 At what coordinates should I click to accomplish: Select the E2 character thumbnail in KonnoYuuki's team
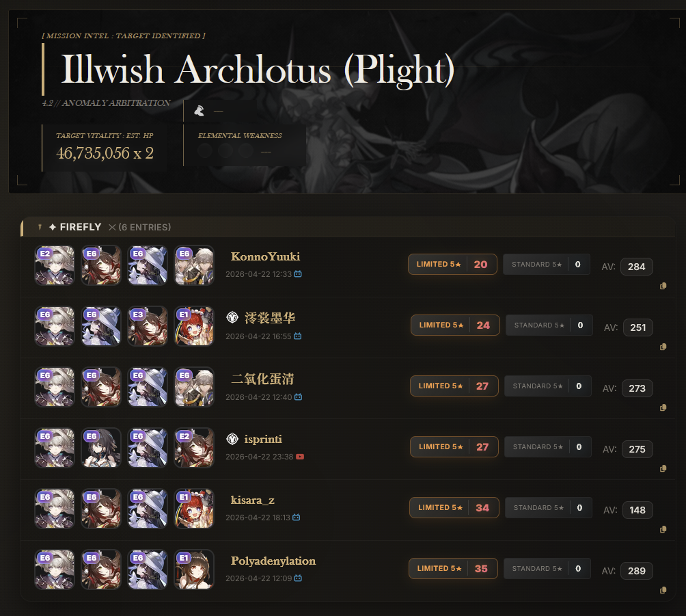point(55,265)
